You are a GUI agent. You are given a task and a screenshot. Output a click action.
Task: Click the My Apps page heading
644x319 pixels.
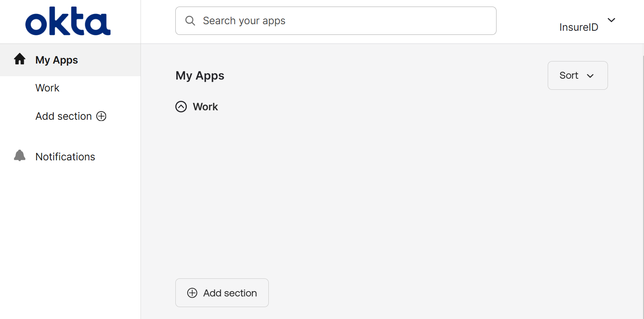200,75
